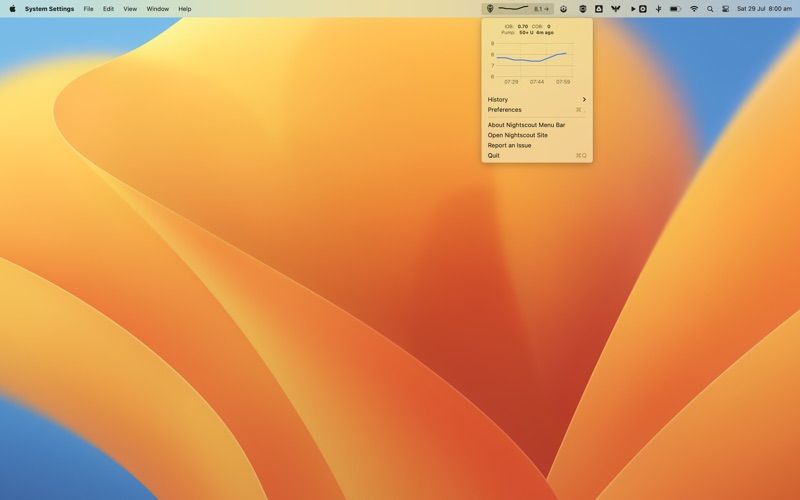800x500 pixels.
Task: Choose Preferences in Nightscout menu
Action: pyautogui.click(x=537, y=110)
